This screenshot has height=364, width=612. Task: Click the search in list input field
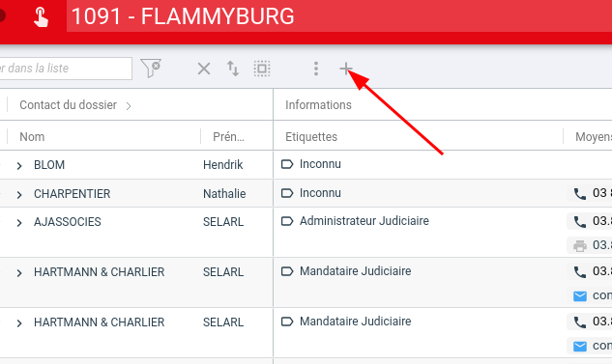(x=66, y=69)
